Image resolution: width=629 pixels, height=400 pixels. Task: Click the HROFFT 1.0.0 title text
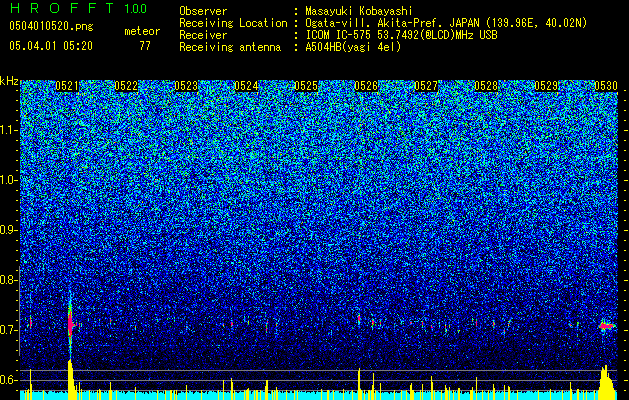[x=78, y=8]
